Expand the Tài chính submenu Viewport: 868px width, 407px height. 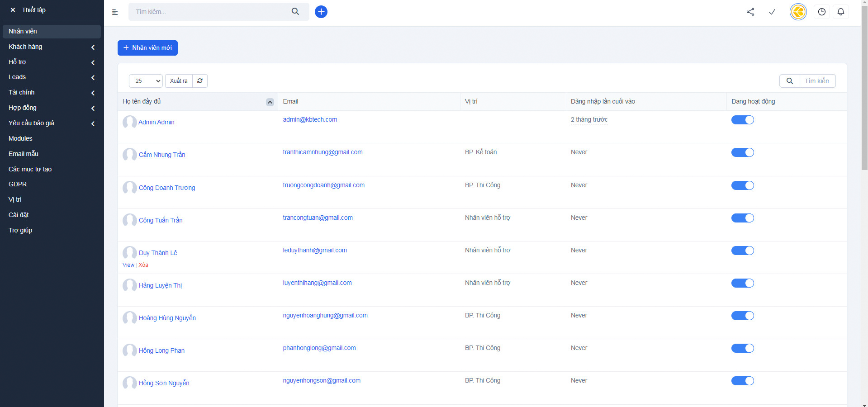(52, 93)
